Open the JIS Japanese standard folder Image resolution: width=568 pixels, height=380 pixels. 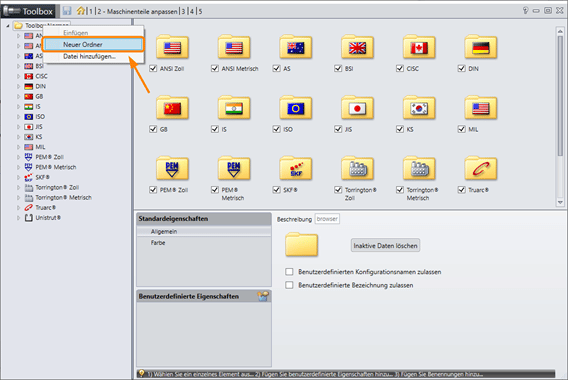click(357, 108)
